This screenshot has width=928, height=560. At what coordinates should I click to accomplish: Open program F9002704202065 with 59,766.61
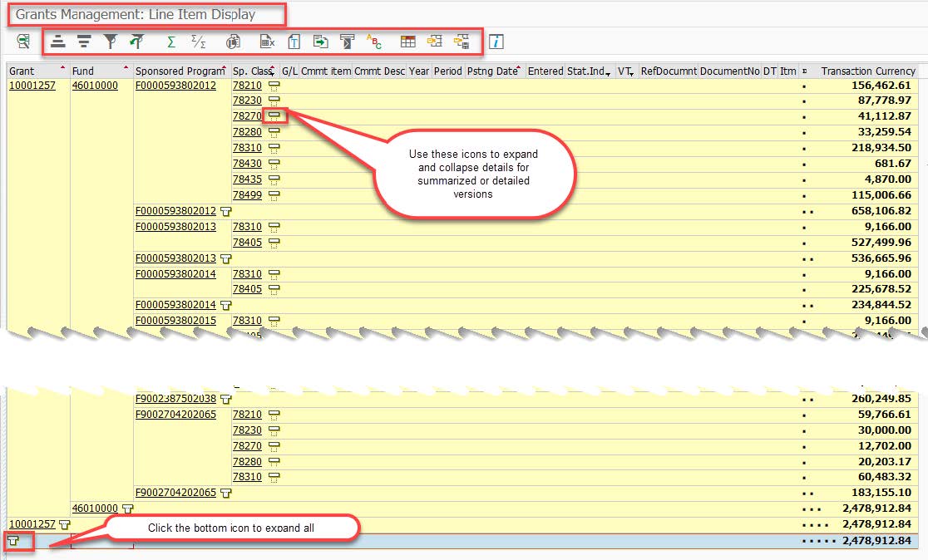pos(175,415)
